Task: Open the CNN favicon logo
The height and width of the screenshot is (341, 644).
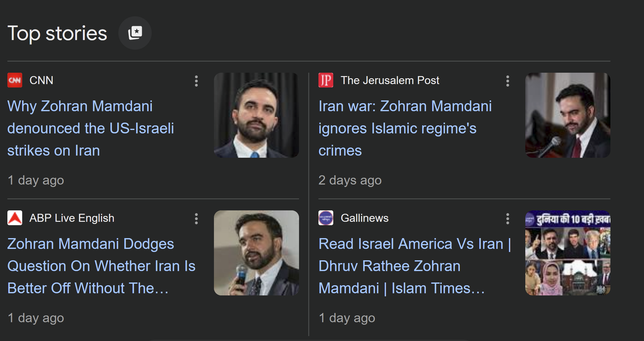Action: [15, 80]
